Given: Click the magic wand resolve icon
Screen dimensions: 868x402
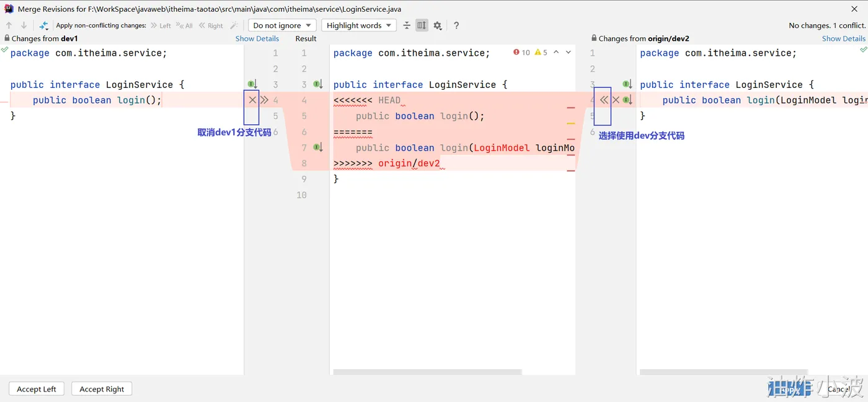Looking at the screenshot, I should pos(234,25).
